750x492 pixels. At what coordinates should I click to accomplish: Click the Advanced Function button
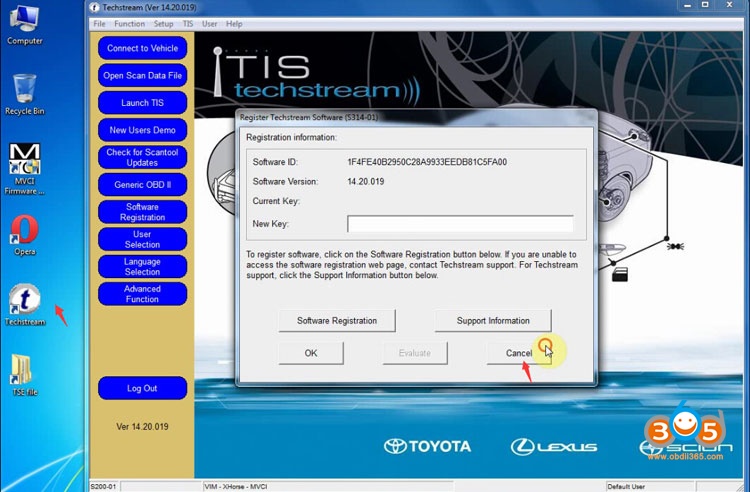click(x=143, y=294)
